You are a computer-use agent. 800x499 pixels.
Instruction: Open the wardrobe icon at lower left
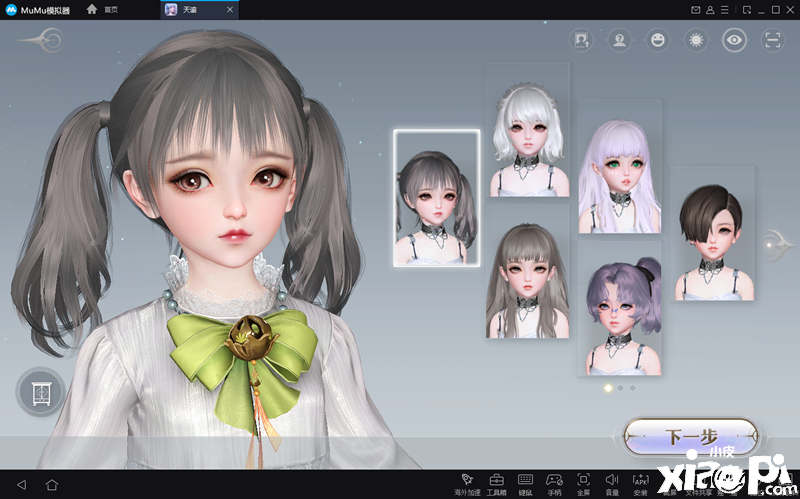point(41,392)
